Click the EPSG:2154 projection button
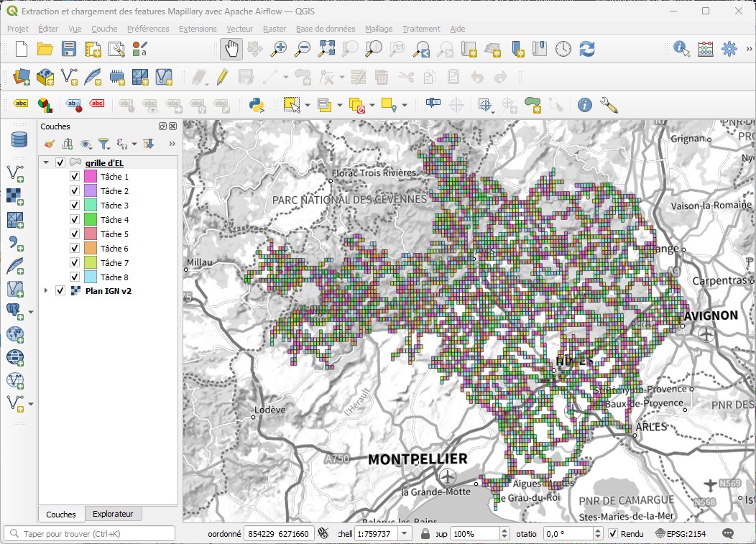The width and height of the screenshot is (756, 544). tap(681, 534)
